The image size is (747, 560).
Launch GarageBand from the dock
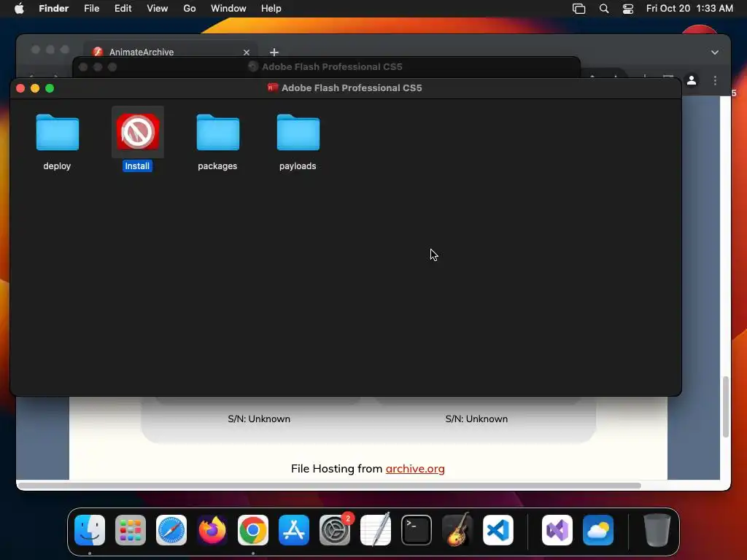(457, 530)
